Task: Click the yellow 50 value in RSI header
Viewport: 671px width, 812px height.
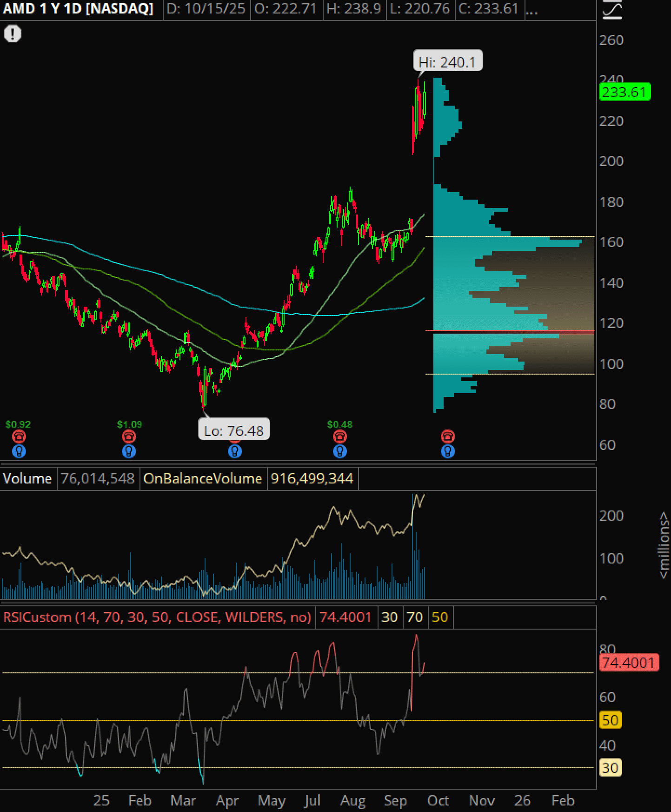Action: (440, 617)
